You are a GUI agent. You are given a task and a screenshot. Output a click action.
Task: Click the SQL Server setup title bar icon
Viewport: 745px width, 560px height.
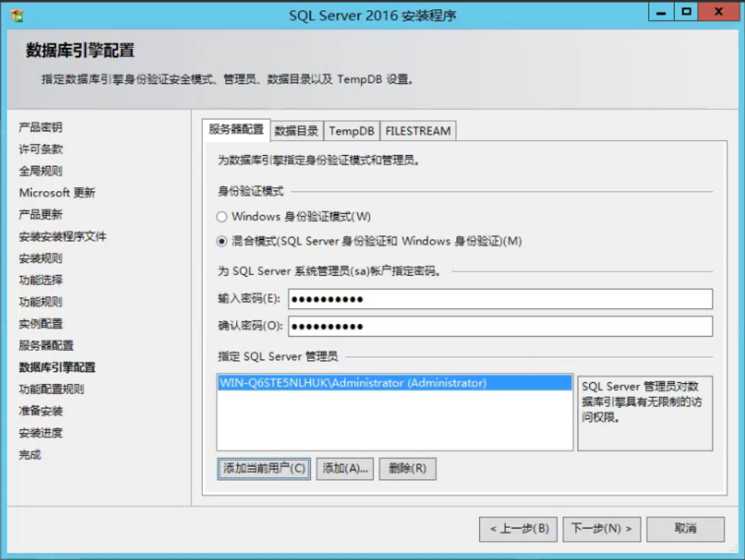point(17,16)
